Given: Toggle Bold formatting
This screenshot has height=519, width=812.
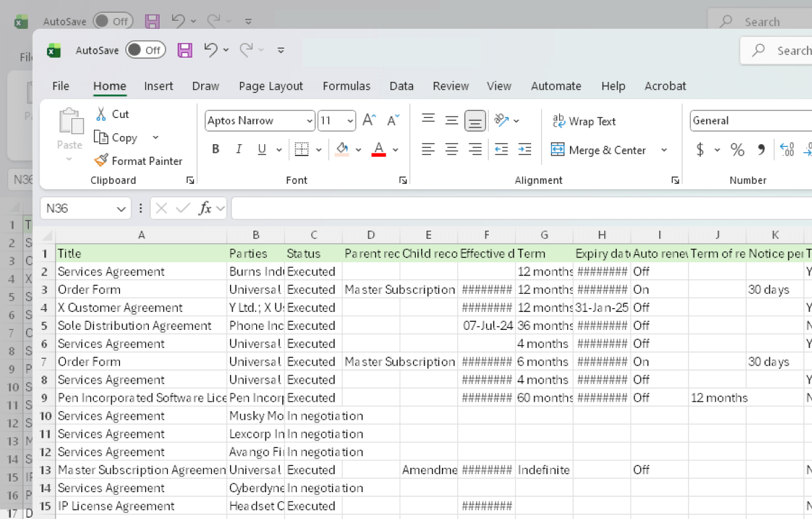Looking at the screenshot, I should 216,150.
